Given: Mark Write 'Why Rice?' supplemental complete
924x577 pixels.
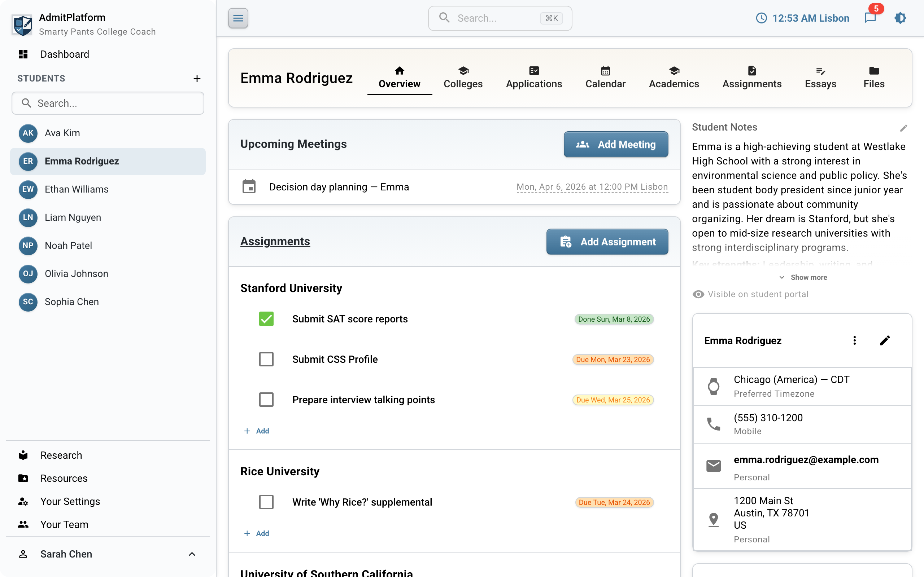Looking at the screenshot, I should (x=266, y=502).
